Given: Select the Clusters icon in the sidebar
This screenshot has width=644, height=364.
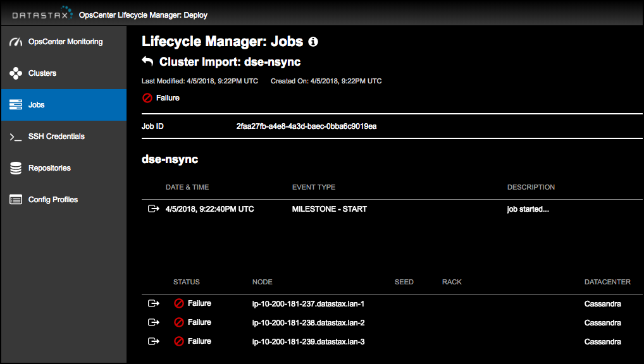Looking at the screenshot, I should [15, 73].
